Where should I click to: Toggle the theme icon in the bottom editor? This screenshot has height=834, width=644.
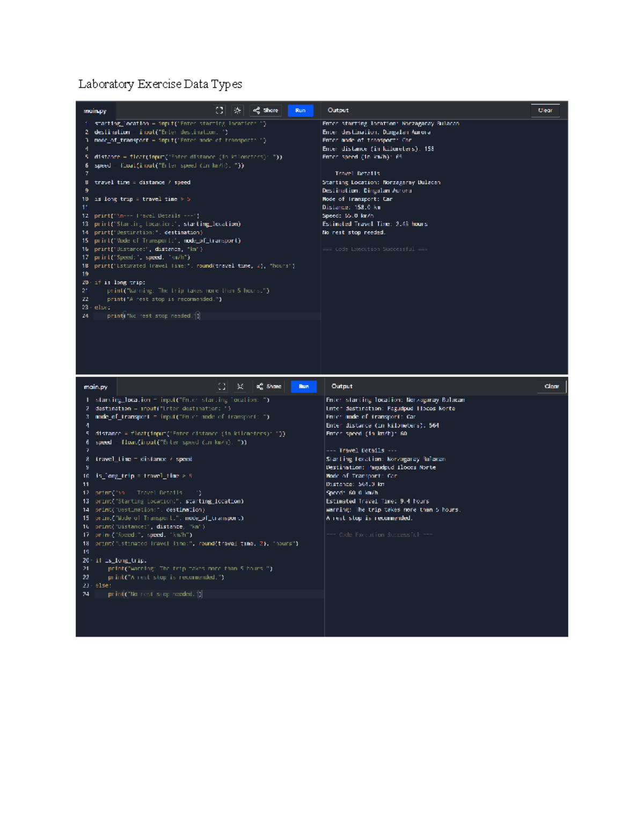point(240,387)
